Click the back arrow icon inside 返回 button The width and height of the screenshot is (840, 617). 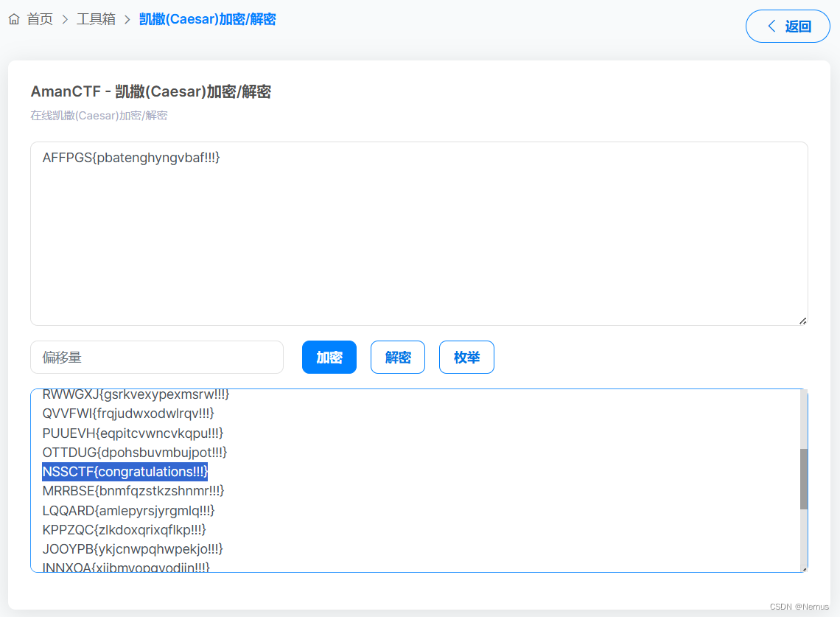(771, 26)
